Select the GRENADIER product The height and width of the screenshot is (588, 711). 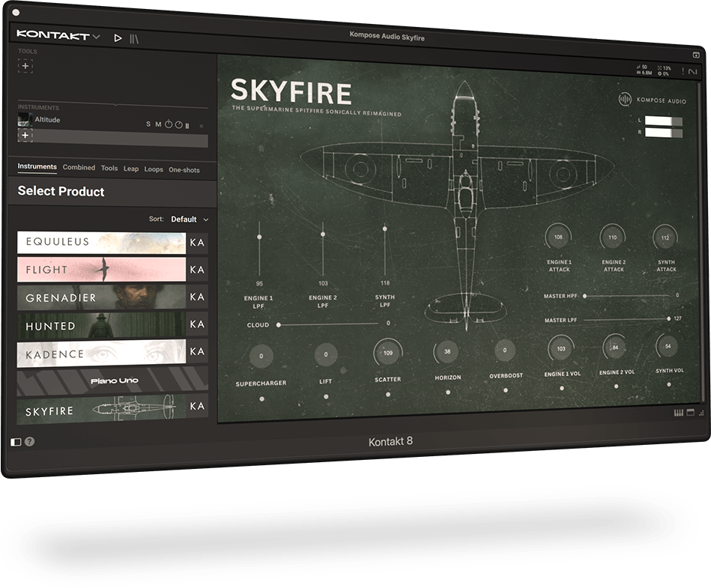tap(101, 297)
